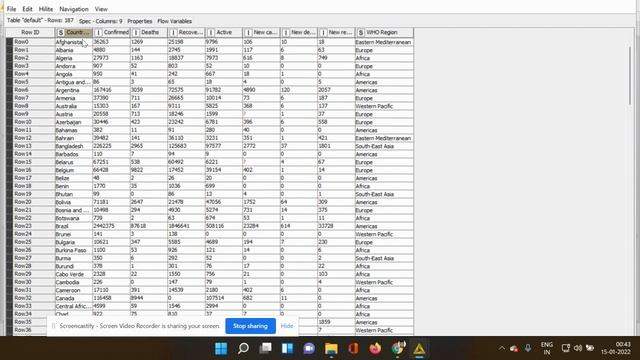The image size is (640, 360).
Task: Open the Widgets panel icon on the taskbar
Action: click(x=287, y=349)
